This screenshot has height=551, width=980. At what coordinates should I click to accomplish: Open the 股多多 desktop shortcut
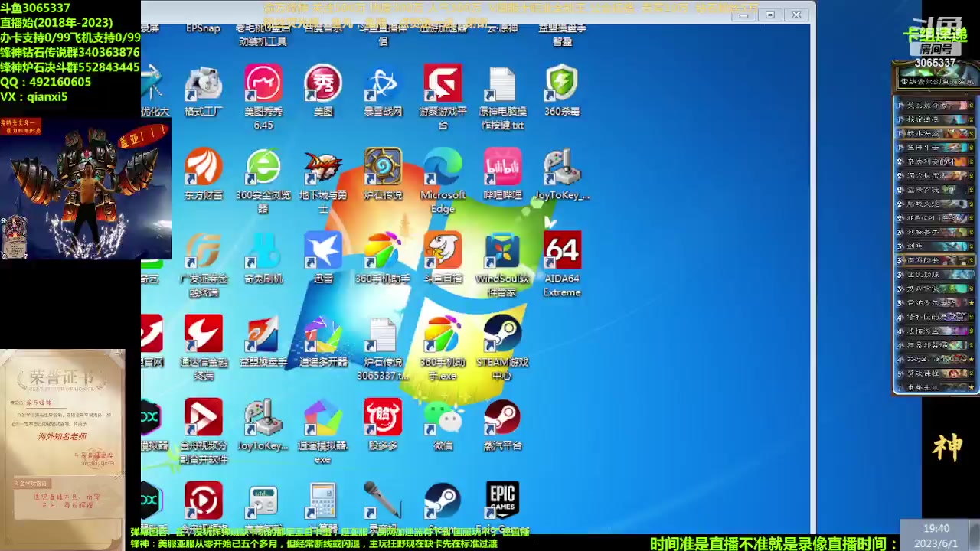[x=383, y=425]
